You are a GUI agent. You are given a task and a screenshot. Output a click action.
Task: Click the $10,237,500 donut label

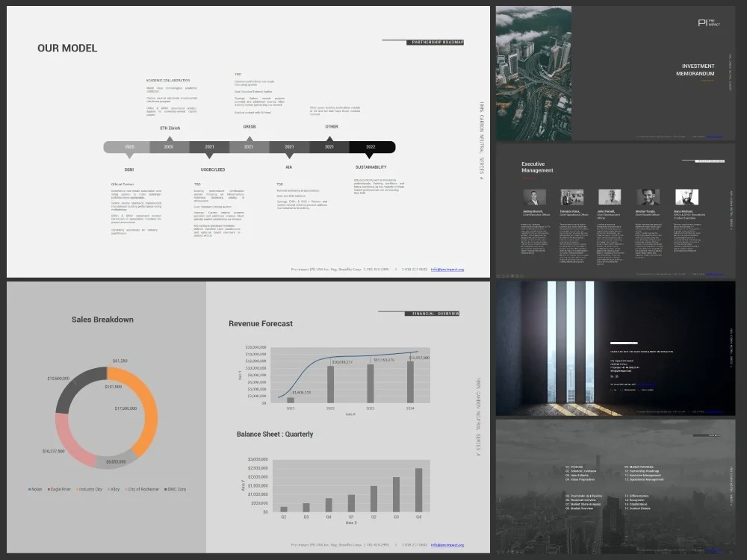[53, 451]
